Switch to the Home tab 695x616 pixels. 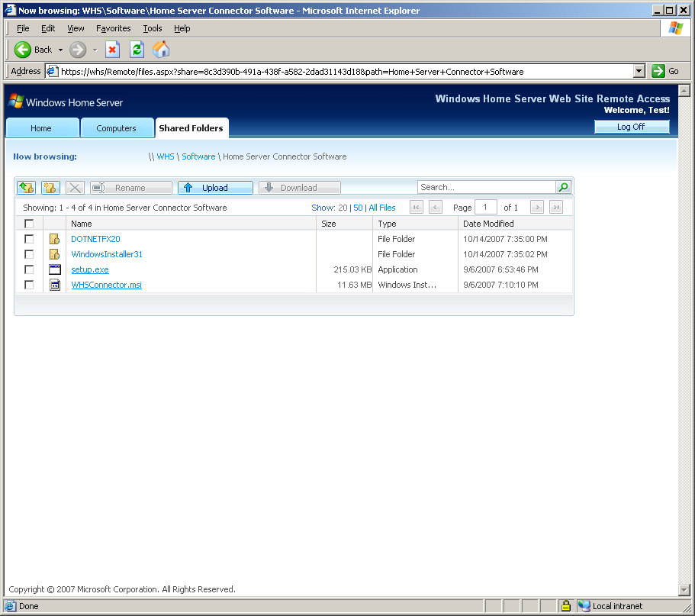coord(43,128)
